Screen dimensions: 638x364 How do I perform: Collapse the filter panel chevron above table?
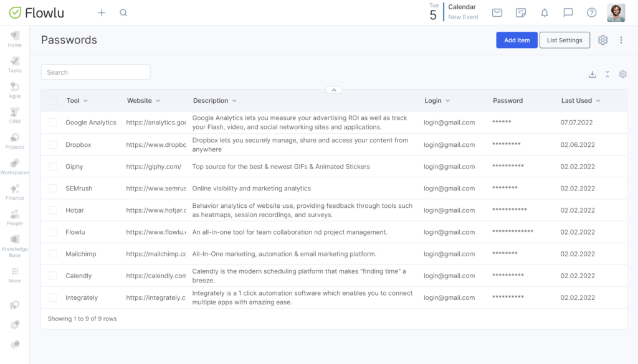tap(334, 90)
